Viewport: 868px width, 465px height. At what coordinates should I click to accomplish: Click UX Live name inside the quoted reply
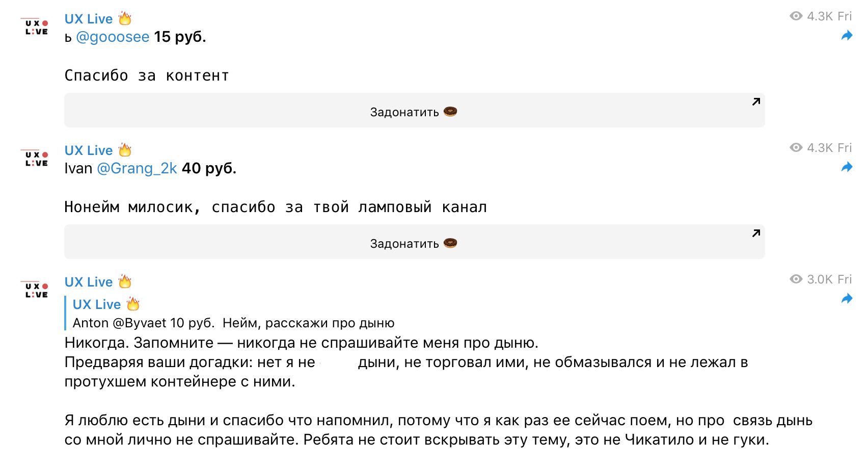[97, 304]
